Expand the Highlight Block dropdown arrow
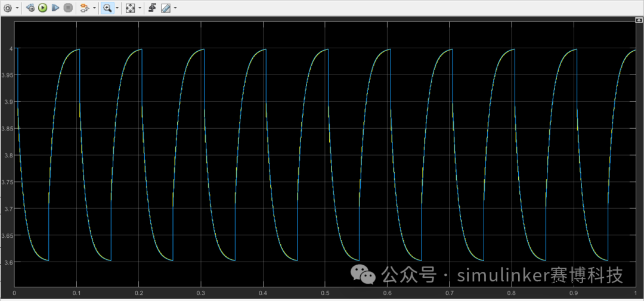This screenshot has height=301, width=644. pyautogui.click(x=94, y=8)
